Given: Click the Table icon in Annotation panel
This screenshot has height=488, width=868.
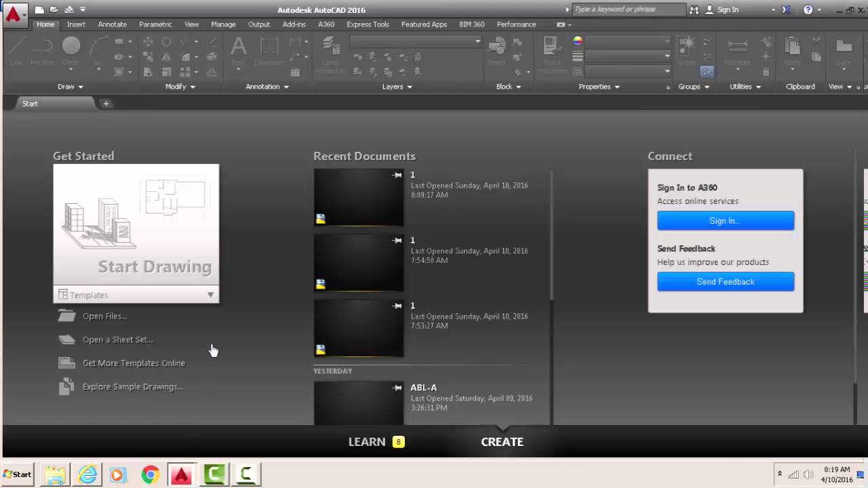Looking at the screenshot, I should [x=295, y=72].
